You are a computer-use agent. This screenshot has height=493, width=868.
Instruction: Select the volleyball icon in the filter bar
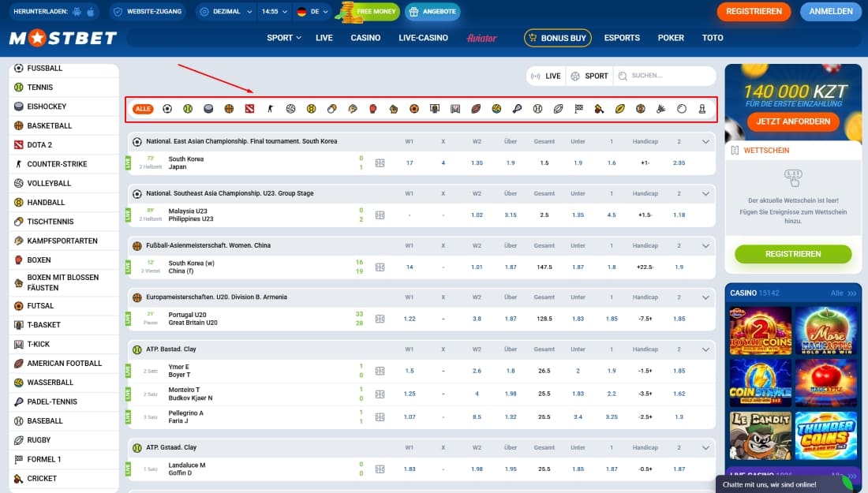coord(290,109)
